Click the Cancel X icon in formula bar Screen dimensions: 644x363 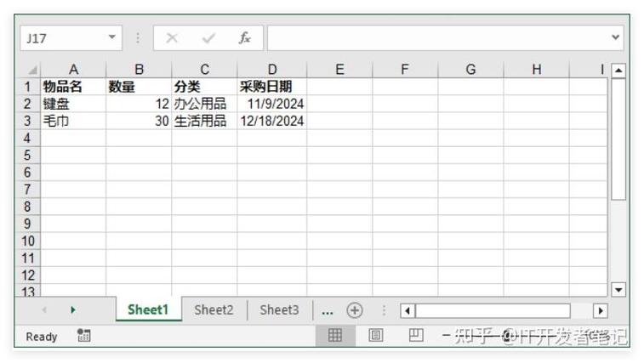(172, 38)
